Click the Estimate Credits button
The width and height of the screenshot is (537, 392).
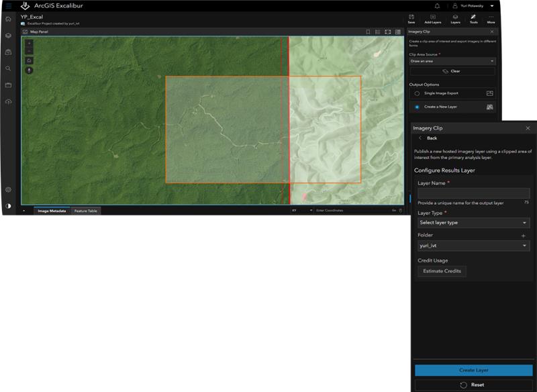click(x=441, y=271)
